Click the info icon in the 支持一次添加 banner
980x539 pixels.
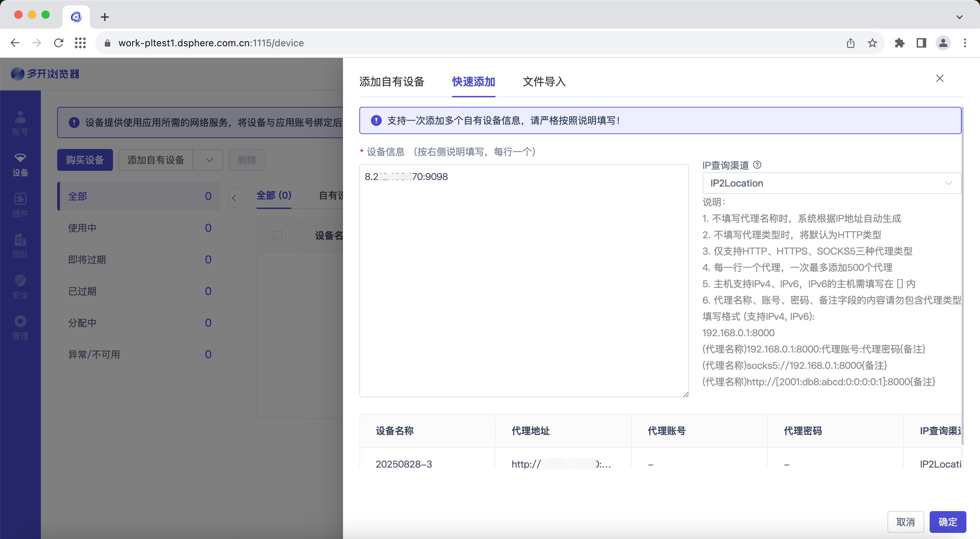(376, 120)
